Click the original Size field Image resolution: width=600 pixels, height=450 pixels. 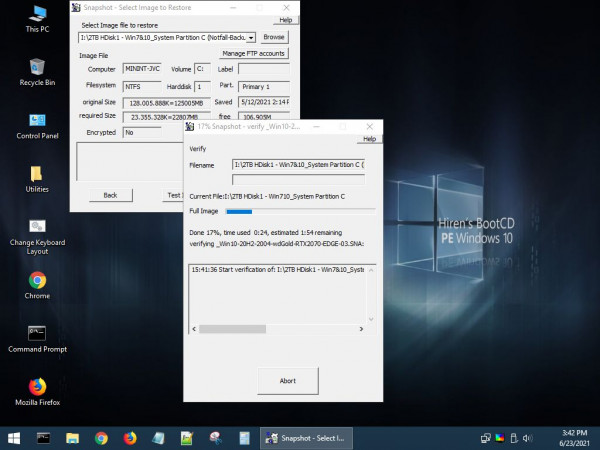166,103
